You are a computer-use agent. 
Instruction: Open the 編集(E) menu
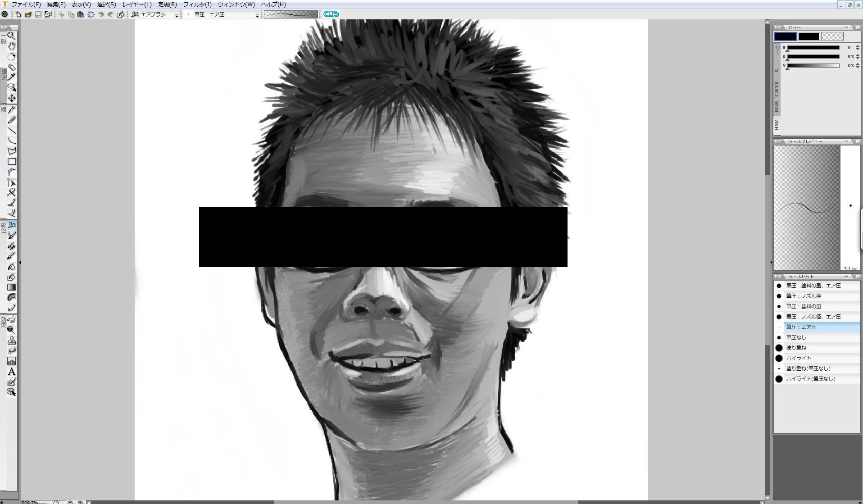click(x=56, y=5)
